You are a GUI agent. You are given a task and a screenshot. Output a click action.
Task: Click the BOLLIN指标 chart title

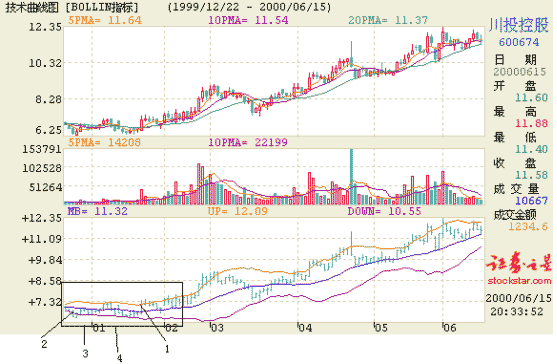(x=102, y=7)
